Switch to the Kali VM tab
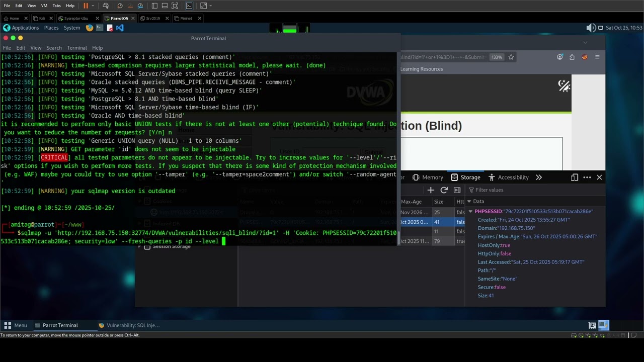The image size is (644, 362). [42, 18]
